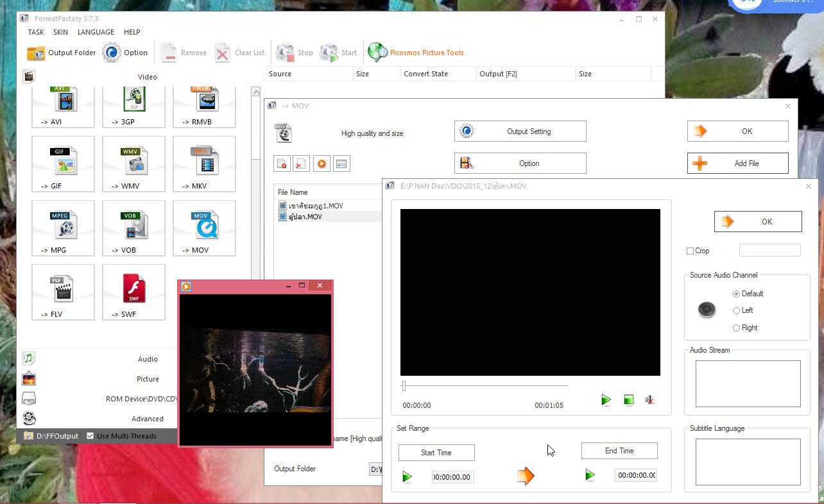824x504 pixels.
Task: Click the orange arrow in Set Range
Action: coord(526,475)
